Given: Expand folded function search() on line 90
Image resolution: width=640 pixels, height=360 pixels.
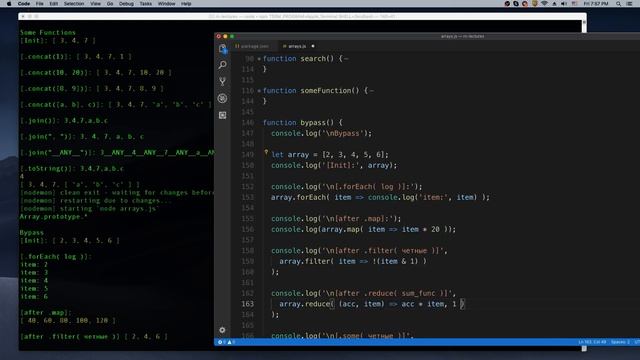Looking at the screenshot, I should (x=259, y=59).
